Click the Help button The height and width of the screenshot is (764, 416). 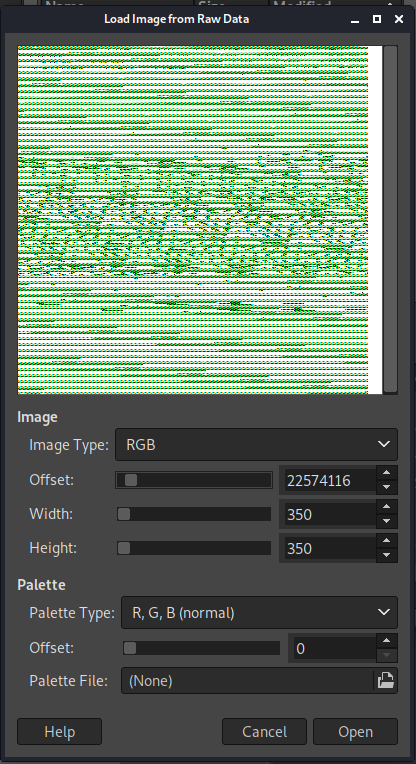tap(59, 731)
